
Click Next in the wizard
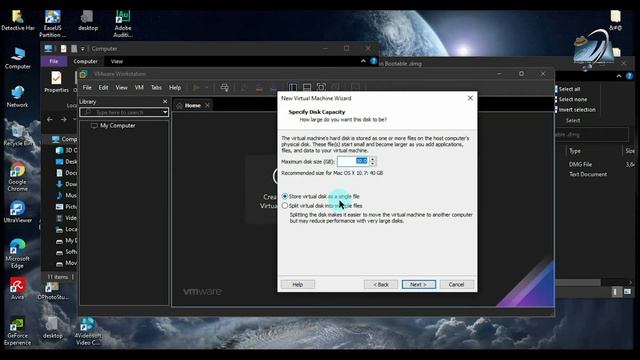(x=418, y=284)
